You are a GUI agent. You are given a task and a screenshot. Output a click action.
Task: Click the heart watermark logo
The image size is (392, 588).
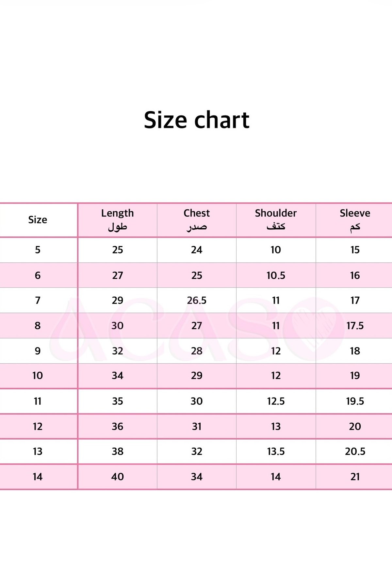pyautogui.click(x=314, y=329)
